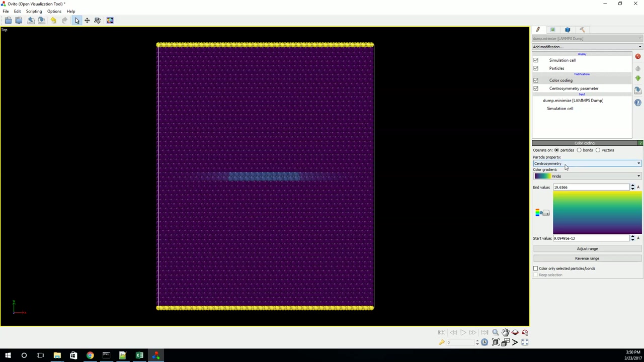Activate the Move tool with crossed arrows

point(87,21)
